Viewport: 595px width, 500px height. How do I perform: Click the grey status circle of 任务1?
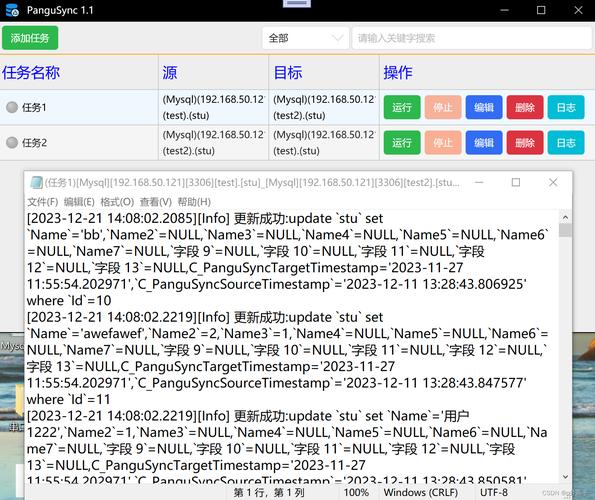coord(12,107)
